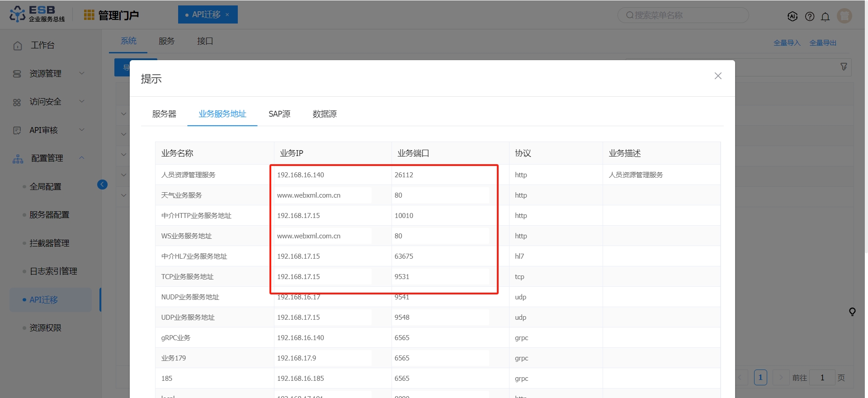Collapse sidebar with blue arrow button
Image resolution: width=868 pixels, height=398 pixels.
[x=102, y=185]
